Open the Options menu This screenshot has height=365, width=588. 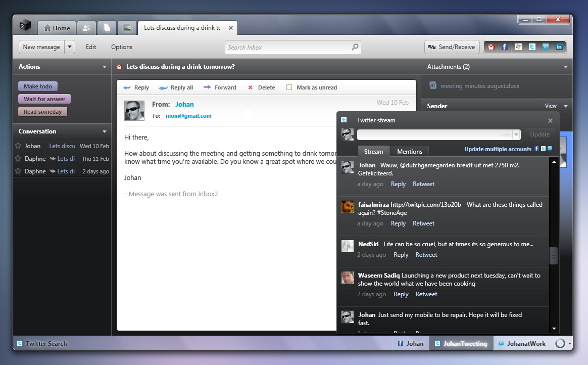pos(122,47)
